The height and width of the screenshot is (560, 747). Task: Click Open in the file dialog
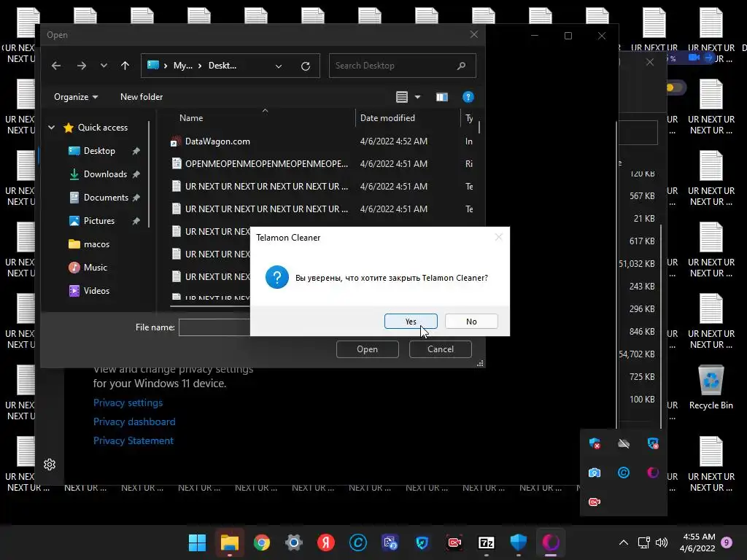pos(368,349)
